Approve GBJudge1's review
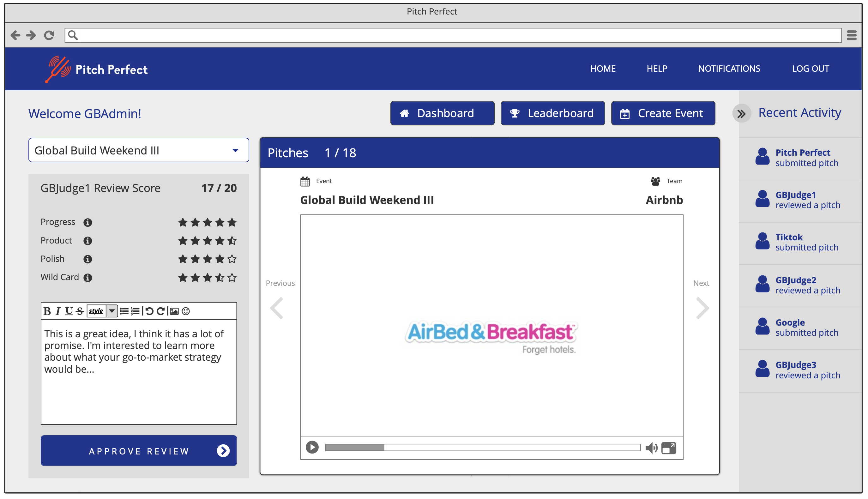868x499 pixels. point(138,451)
